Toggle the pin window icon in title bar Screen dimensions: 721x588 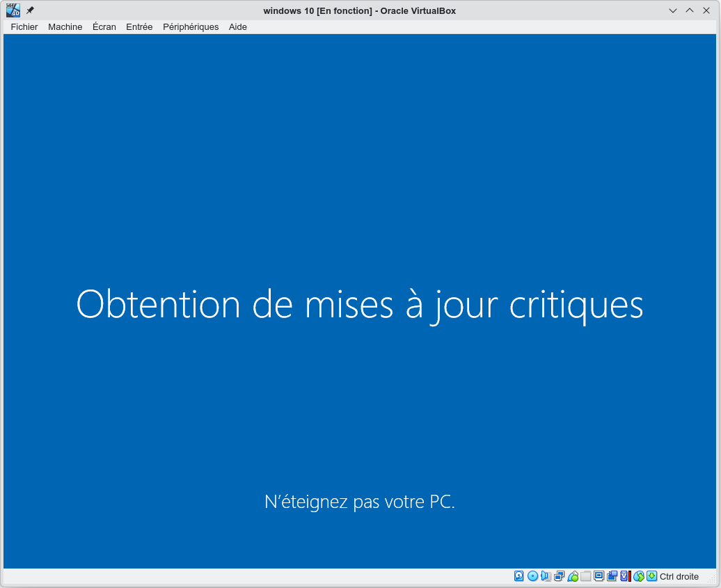click(x=30, y=10)
